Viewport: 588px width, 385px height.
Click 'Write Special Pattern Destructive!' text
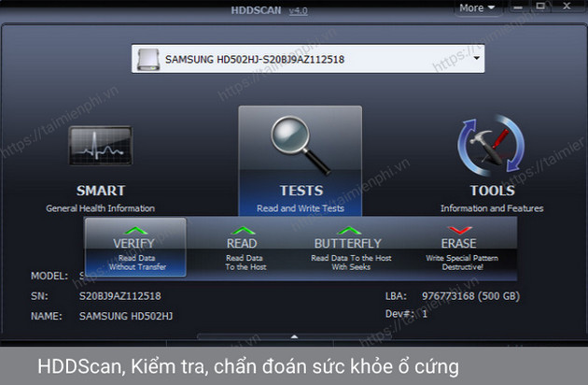pyautogui.click(x=462, y=263)
